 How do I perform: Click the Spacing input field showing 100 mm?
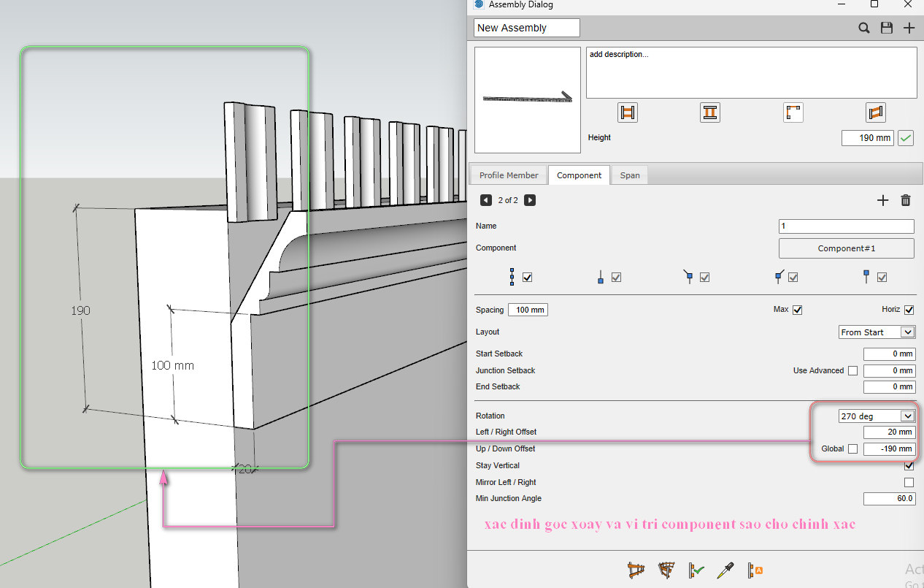click(x=528, y=310)
